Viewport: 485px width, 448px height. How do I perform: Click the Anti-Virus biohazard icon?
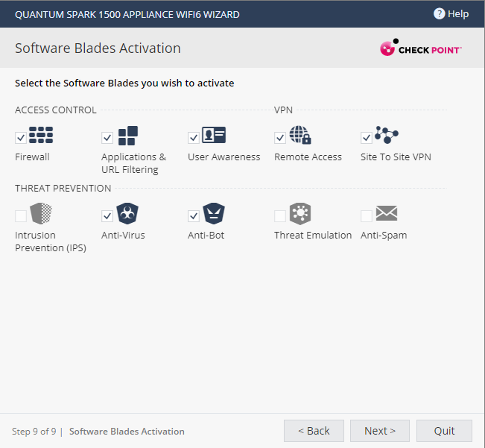[x=127, y=214]
